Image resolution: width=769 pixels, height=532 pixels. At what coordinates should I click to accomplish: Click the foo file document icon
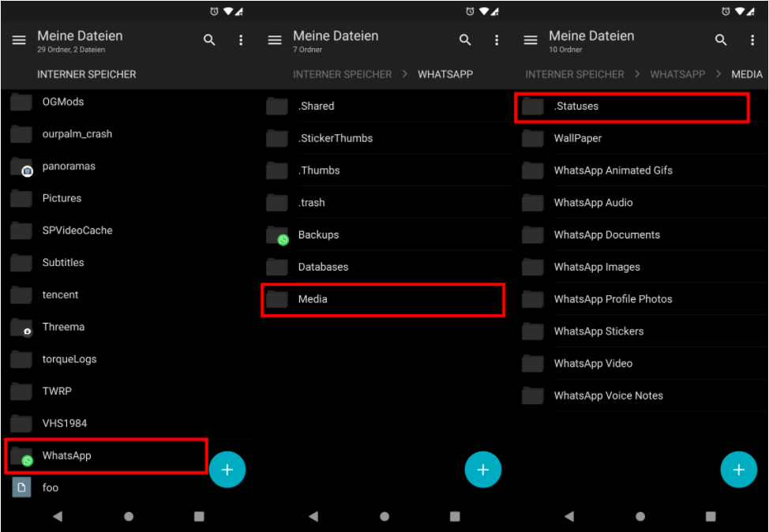click(21, 488)
